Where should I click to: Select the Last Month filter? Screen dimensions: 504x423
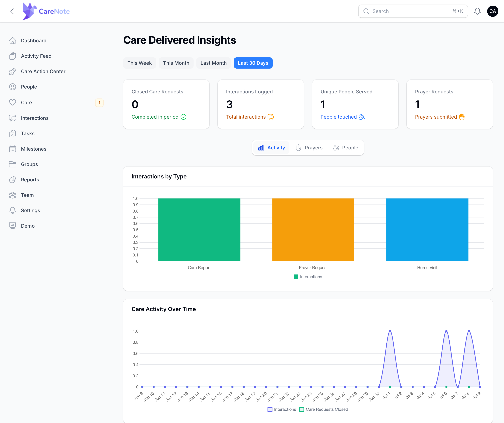pyautogui.click(x=213, y=63)
